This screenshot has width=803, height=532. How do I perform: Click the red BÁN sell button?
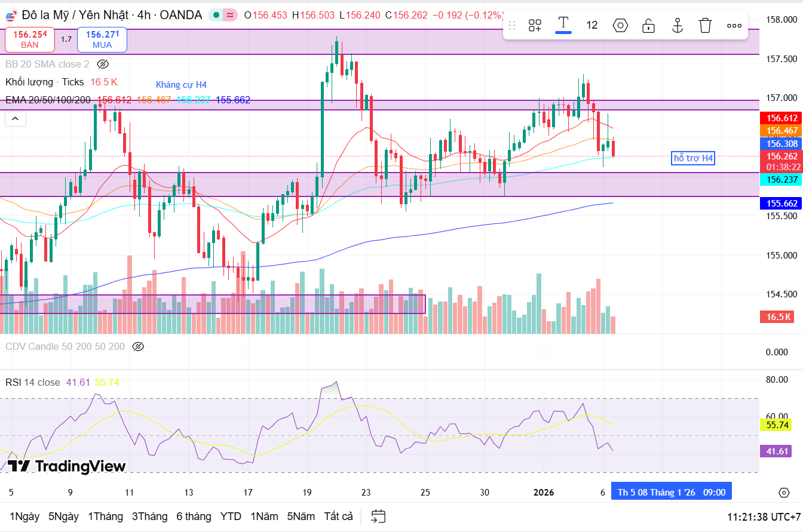click(x=30, y=39)
